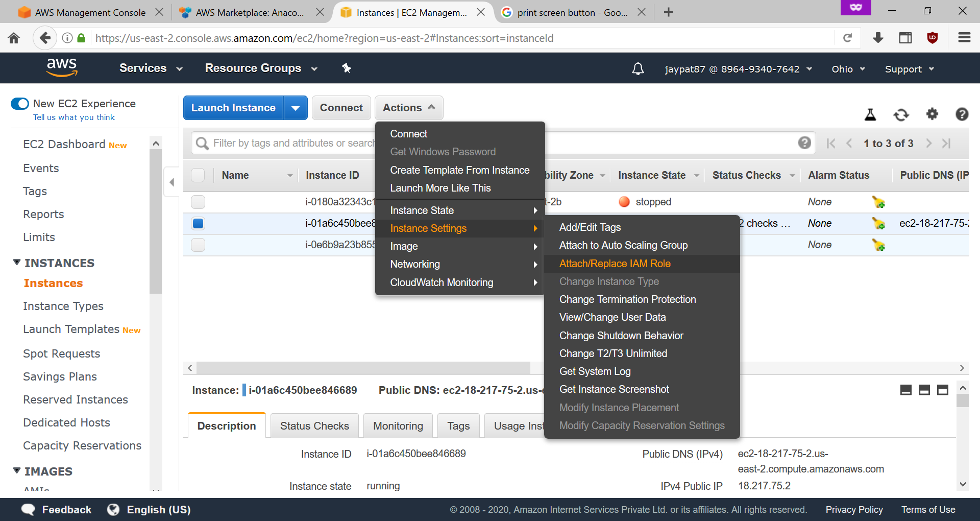Screen dimensions: 980x521
Task: Go to first page of instances
Action: (x=831, y=144)
